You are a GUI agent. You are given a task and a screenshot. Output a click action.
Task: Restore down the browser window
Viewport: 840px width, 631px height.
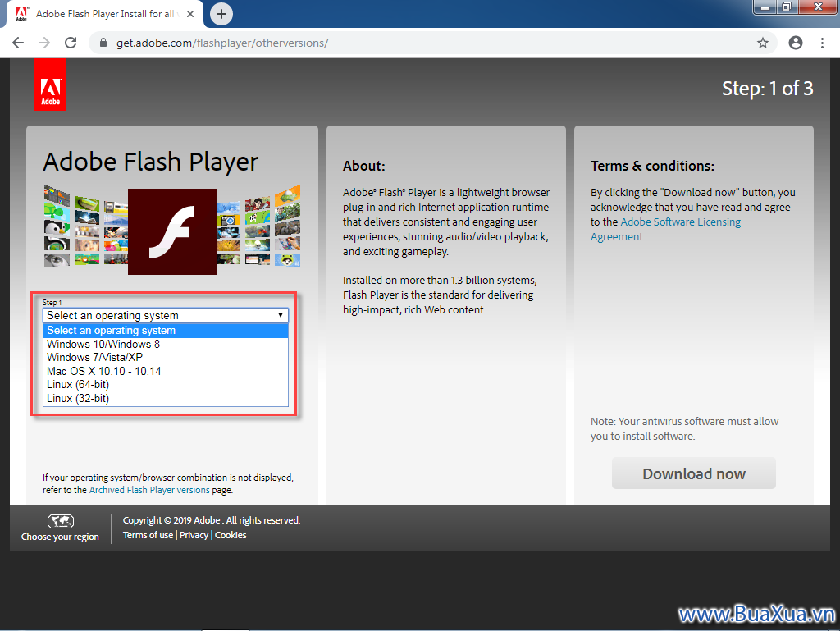[787, 7]
